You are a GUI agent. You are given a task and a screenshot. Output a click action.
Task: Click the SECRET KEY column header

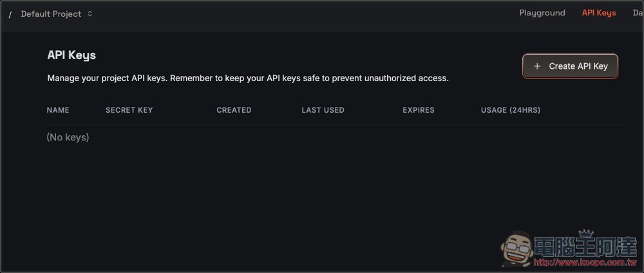pyautogui.click(x=129, y=110)
